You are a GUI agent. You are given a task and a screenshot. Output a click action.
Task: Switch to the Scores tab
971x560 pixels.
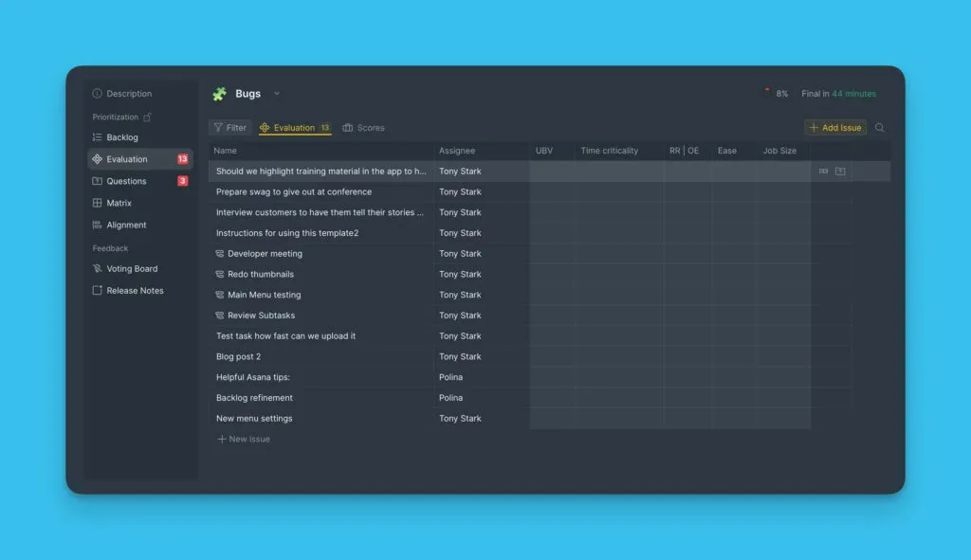pyautogui.click(x=364, y=128)
